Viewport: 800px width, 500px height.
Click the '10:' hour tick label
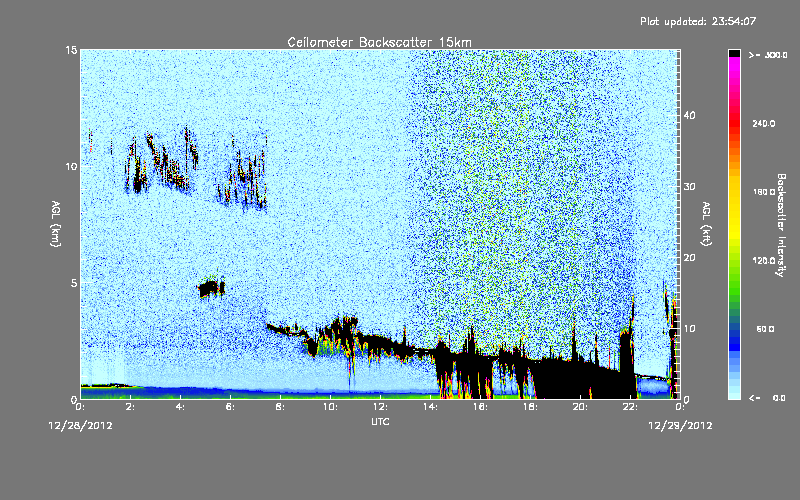pos(330,407)
